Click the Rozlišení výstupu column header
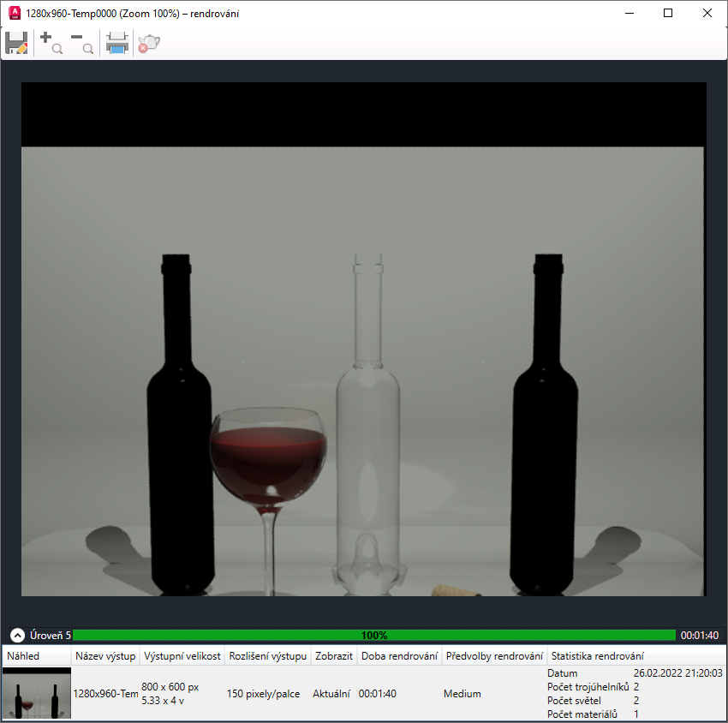This screenshot has height=723, width=728. (267, 655)
